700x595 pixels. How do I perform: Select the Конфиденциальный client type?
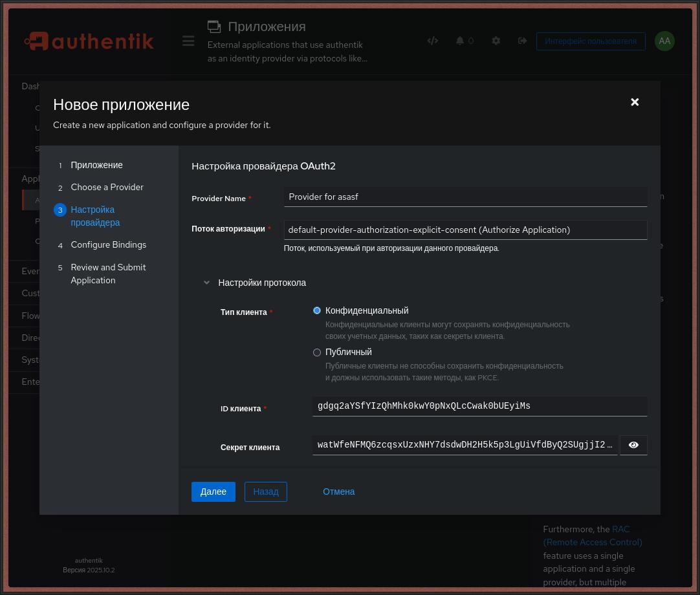(317, 310)
